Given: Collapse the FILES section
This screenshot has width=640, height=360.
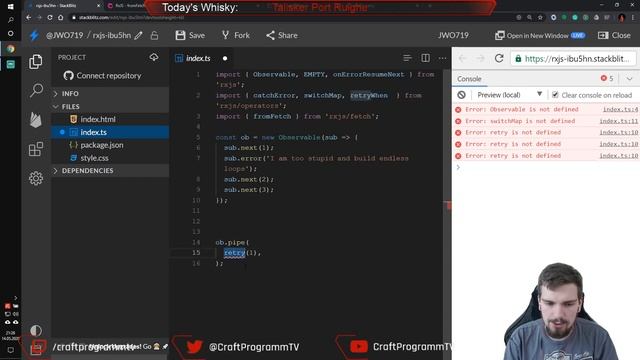Looking at the screenshot, I should (x=110, y=107).
